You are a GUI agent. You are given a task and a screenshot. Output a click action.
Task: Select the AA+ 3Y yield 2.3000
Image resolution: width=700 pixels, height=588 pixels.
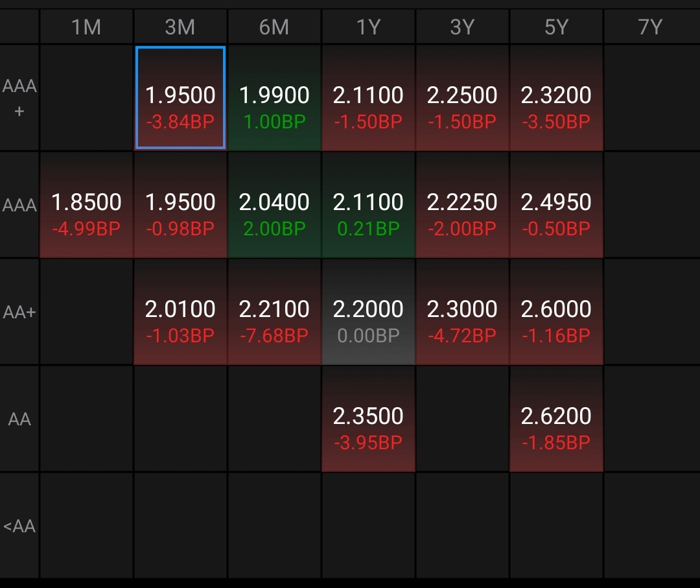point(462,312)
